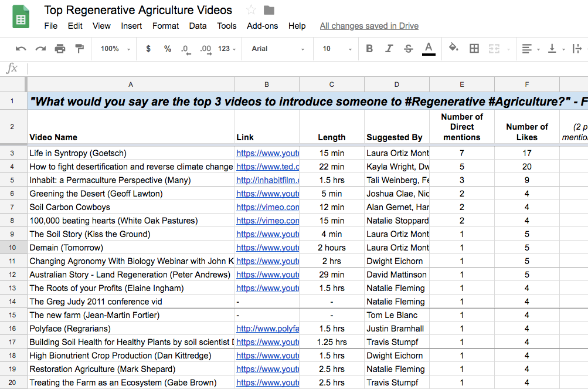
Task: Star this spreadsheet document
Action: coord(251,10)
